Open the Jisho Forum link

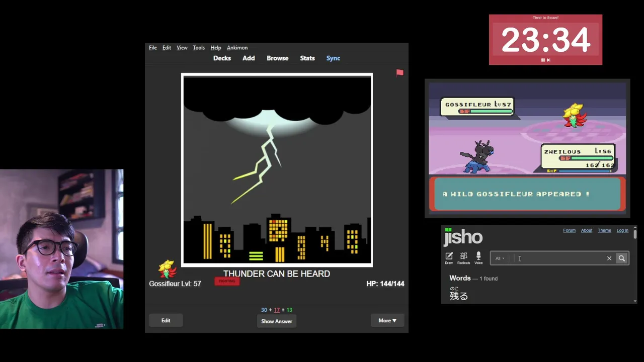[x=569, y=230]
